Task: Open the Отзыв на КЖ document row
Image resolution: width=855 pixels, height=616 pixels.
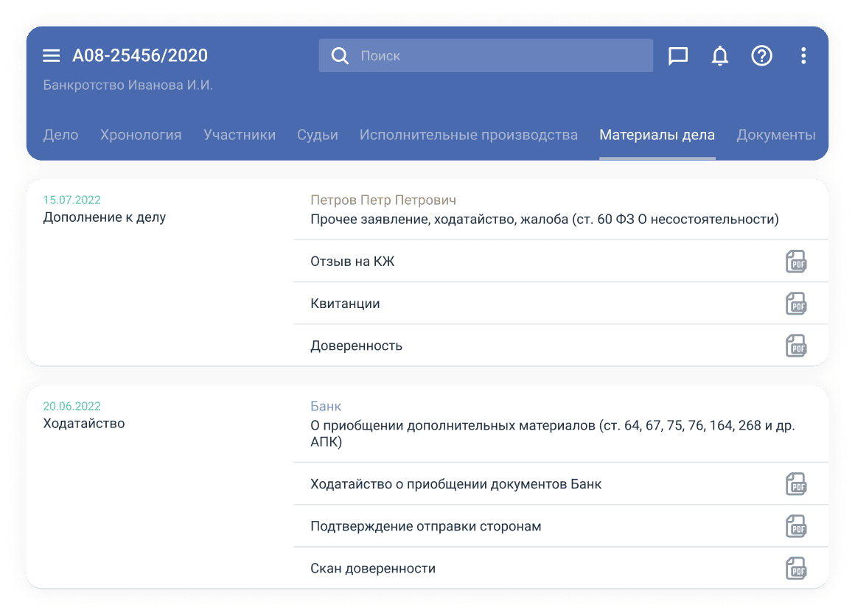Action: (x=561, y=262)
